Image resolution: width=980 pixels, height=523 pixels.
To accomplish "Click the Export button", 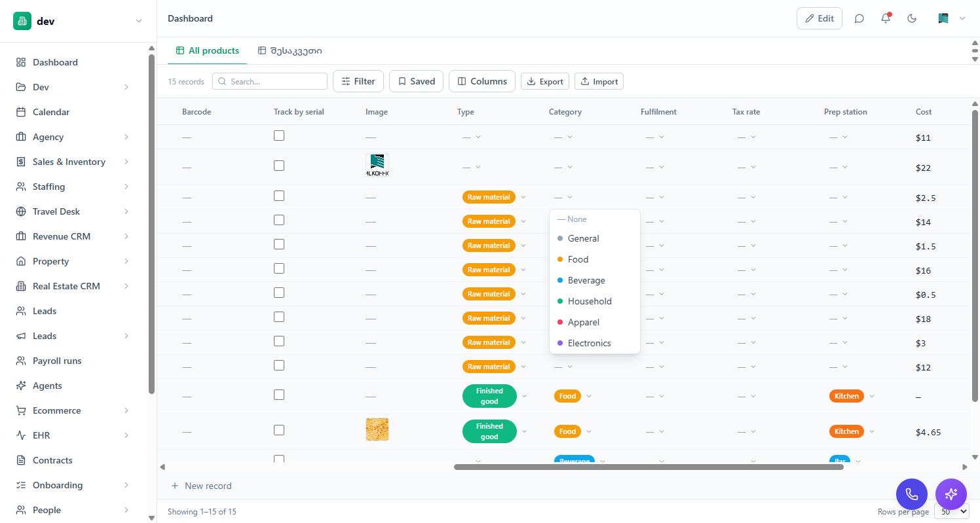I will coord(545,81).
